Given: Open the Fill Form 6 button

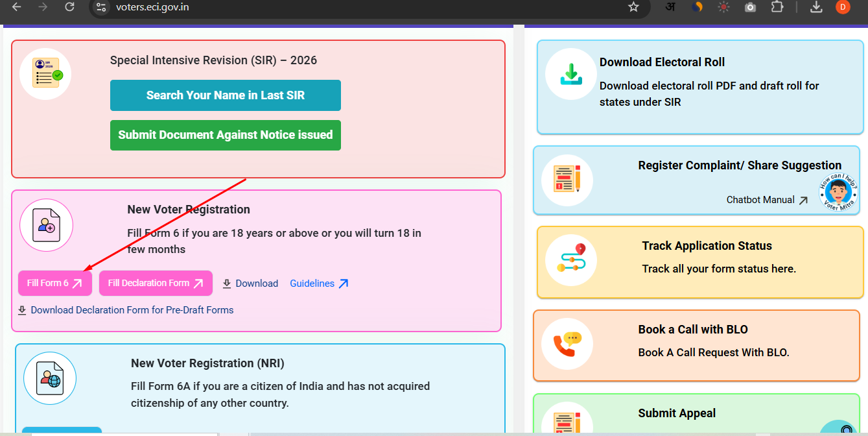Looking at the screenshot, I should (x=55, y=284).
